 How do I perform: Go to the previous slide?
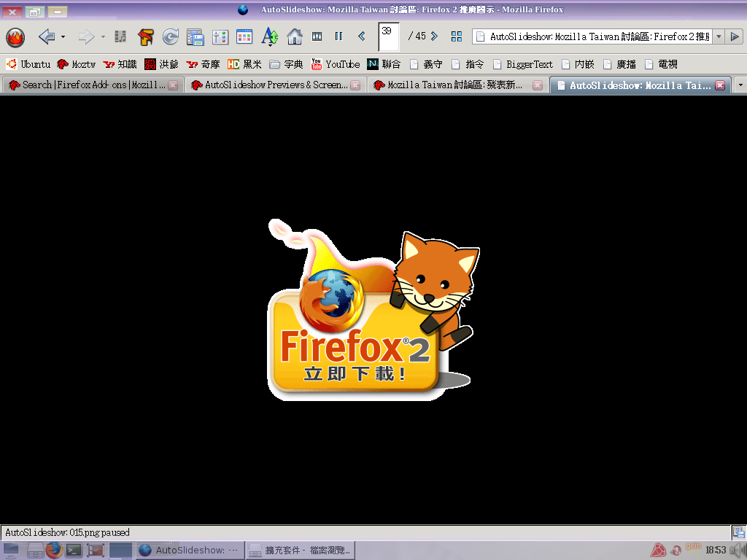click(x=362, y=36)
